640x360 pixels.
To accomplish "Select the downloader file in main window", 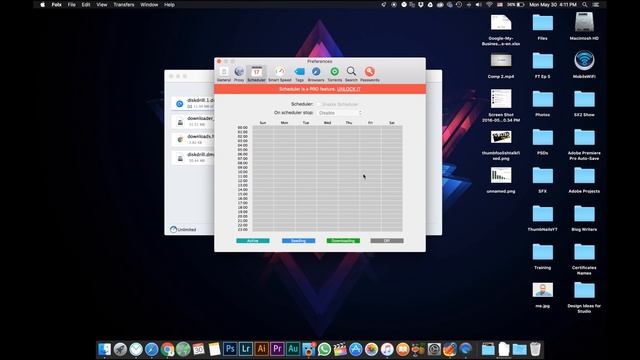I will click(193, 121).
